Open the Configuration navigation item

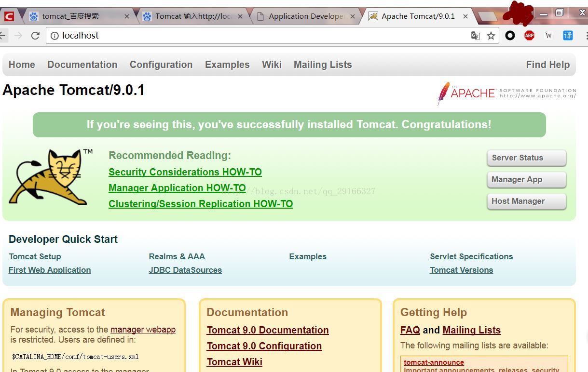tap(161, 65)
